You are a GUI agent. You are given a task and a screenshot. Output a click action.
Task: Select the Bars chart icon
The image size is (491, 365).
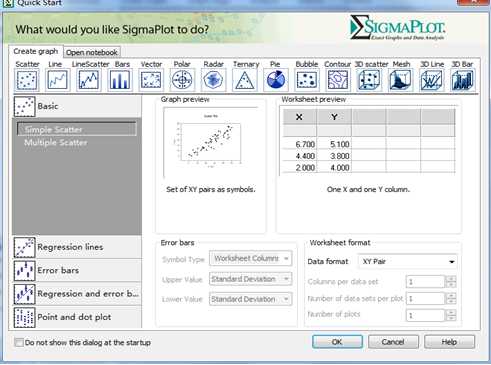(x=120, y=80)
